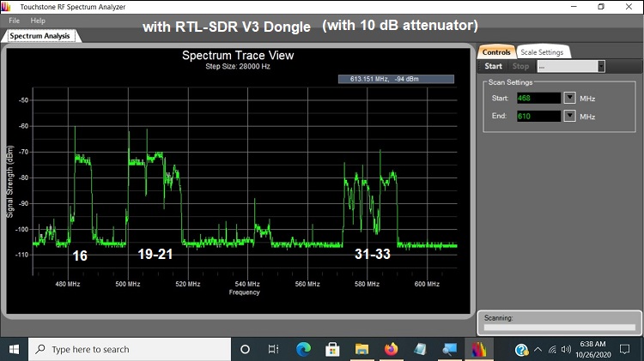This screenshot has width=644, height=361.
Task: Expand the End frequency dropdown arrow
Action: 569,116
